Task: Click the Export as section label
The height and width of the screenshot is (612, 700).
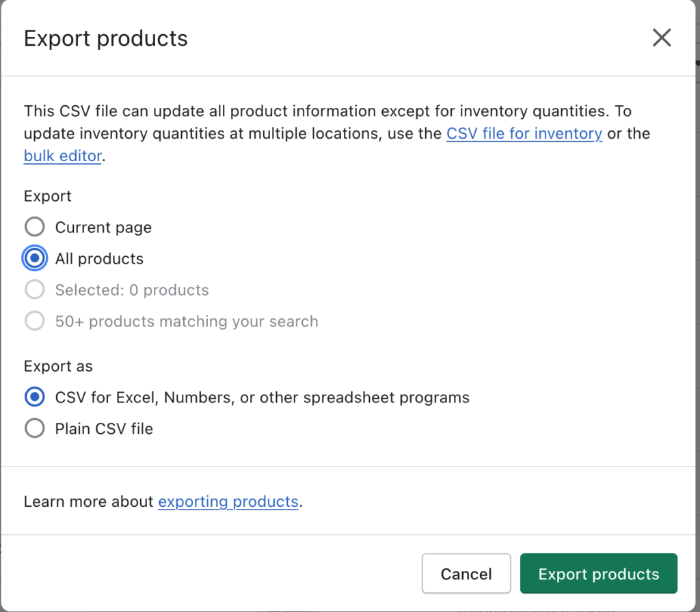Action: tap(58, 366)
